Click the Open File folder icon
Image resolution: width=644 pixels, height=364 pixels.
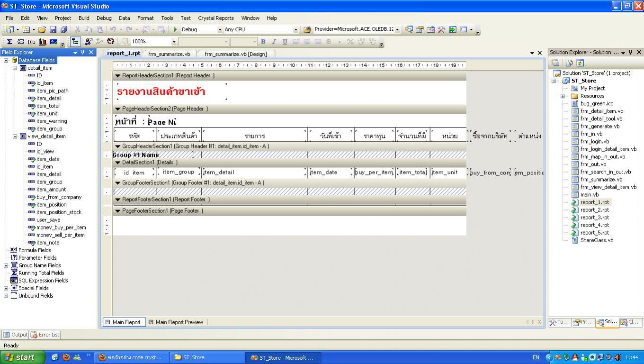pyautogui.click(x=42, y=29)
